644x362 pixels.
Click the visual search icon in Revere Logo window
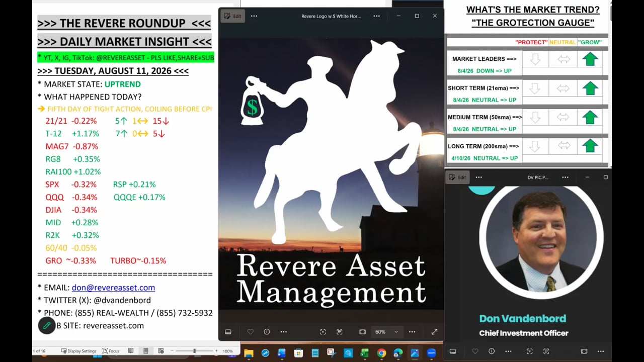pyautogui.click(x=323, y=332)
